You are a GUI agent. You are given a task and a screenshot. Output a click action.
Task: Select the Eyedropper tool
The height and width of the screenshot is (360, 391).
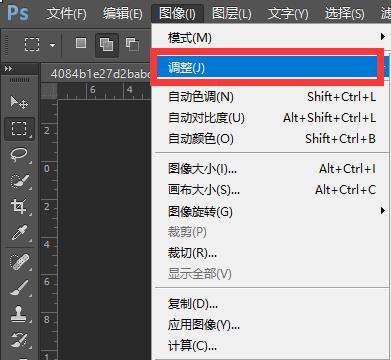tap(19, 233)
